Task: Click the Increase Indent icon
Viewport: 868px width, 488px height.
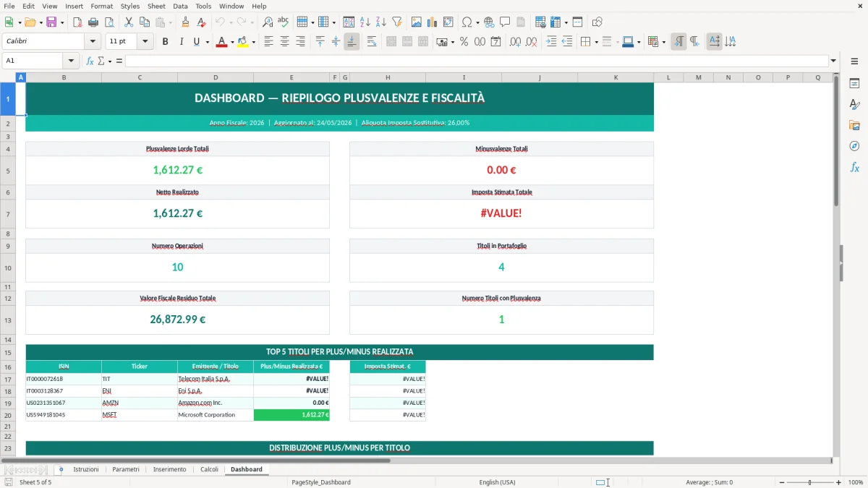Action: point(551,42)
